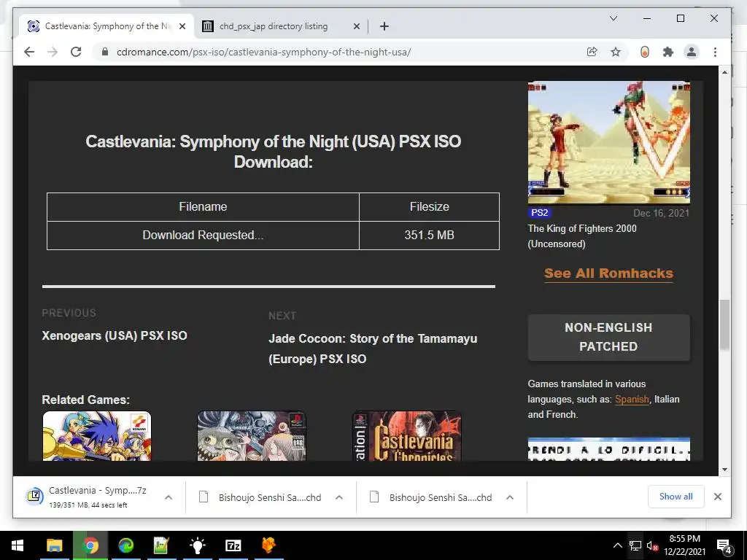Image resolution: width=747 pixels, height=560 pixels.
Task: Click the 351.5 MB filesize cell
Action: [429, 236]
